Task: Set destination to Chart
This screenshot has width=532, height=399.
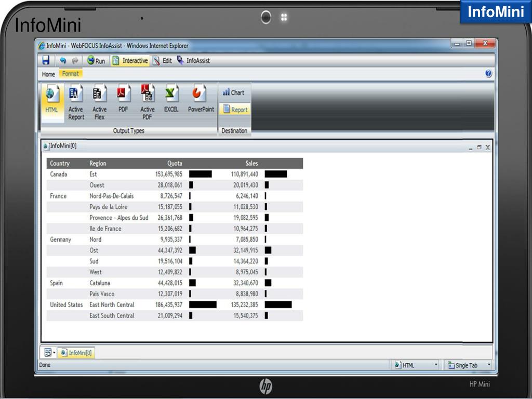Action: click(x=233, y=92)
